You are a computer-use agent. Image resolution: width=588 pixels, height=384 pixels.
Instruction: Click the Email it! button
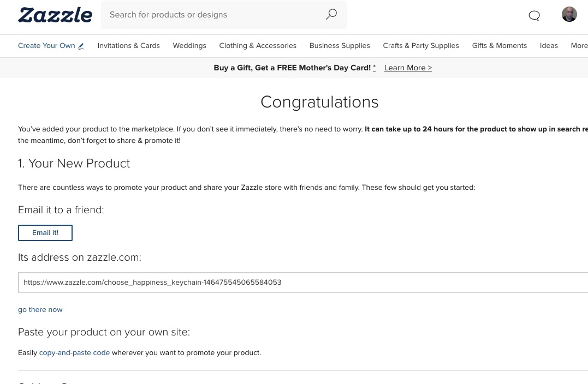pyautogui.click(x=45, y=233)
